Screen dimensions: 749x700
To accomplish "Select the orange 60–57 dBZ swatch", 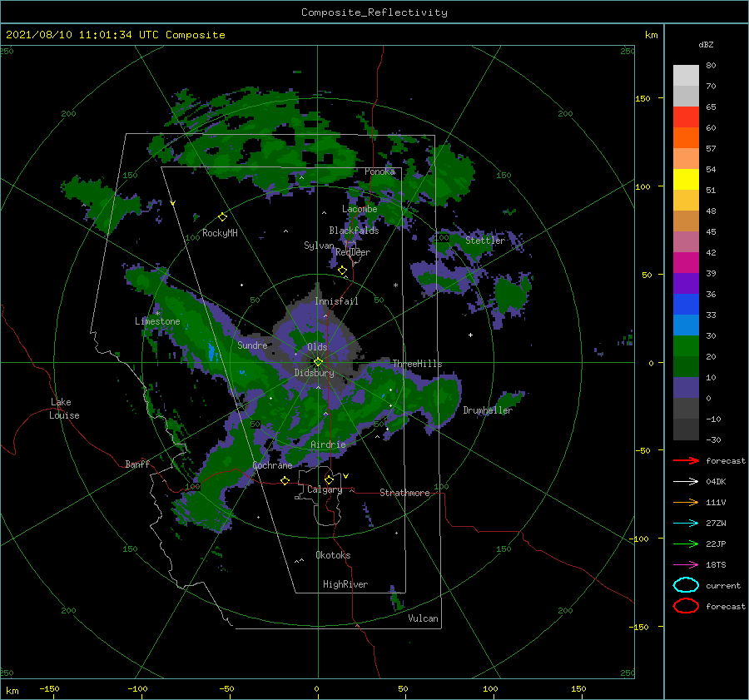I will tap(686, 137).
